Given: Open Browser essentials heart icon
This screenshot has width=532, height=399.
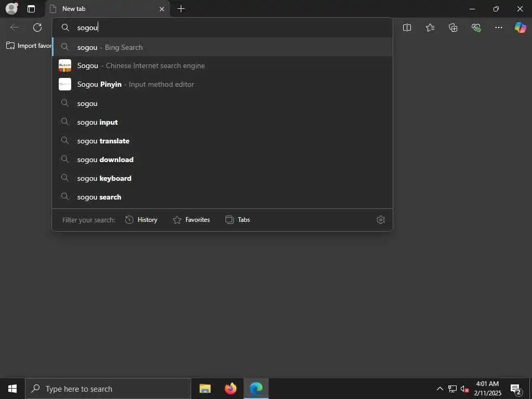Looking at the screenshot, I should click(x=476, y=28).
